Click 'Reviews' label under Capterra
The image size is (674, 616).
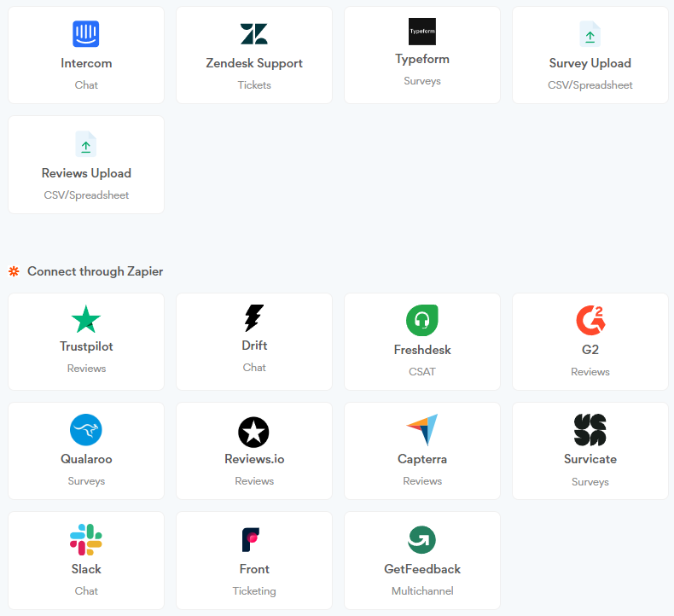[x=422, y=481]
